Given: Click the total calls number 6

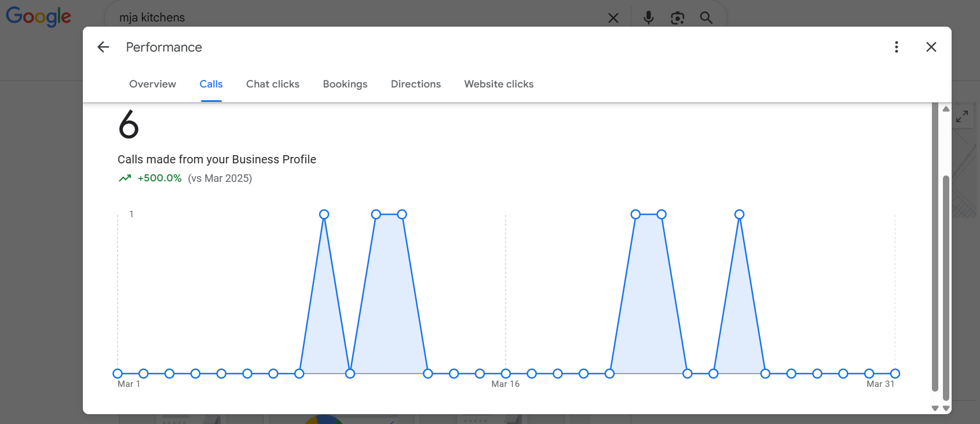Looking at the screenshot, I should click(x=129, y=125).
